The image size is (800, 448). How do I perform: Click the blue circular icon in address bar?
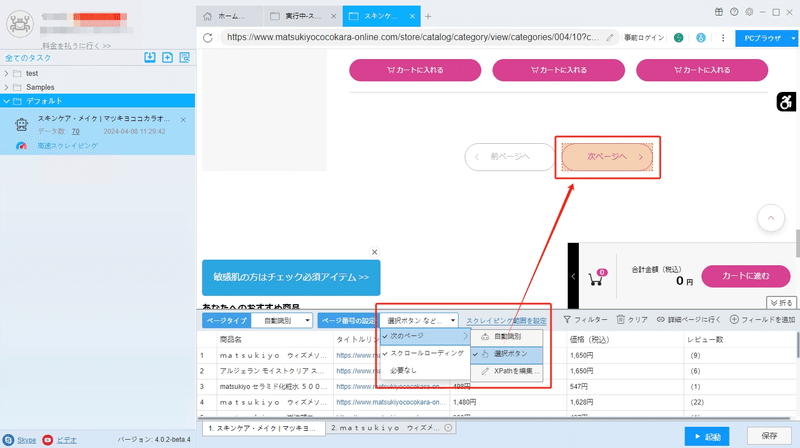(701, 37)
